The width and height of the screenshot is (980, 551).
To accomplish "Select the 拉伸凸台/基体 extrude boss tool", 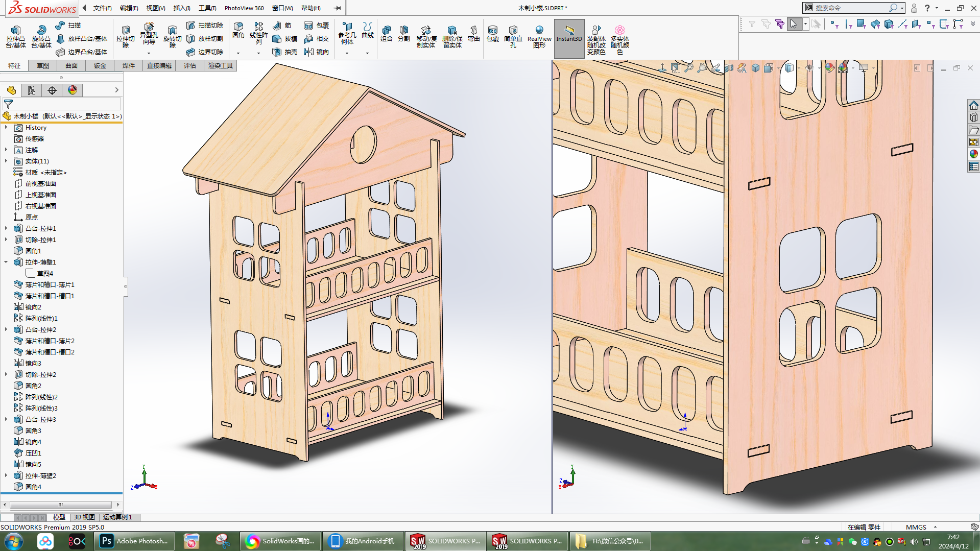I will (x=16, y=36).
